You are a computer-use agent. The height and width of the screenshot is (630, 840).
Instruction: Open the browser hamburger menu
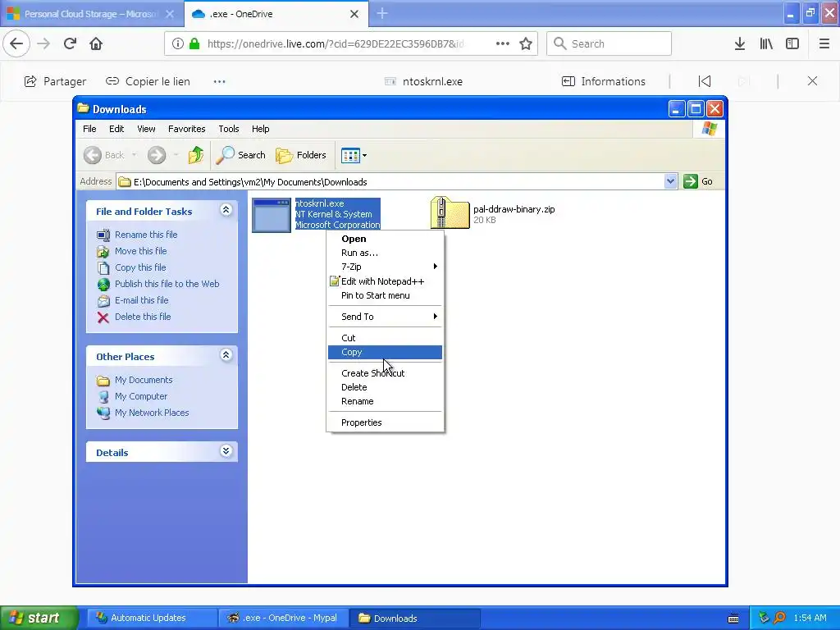point(824,43)
